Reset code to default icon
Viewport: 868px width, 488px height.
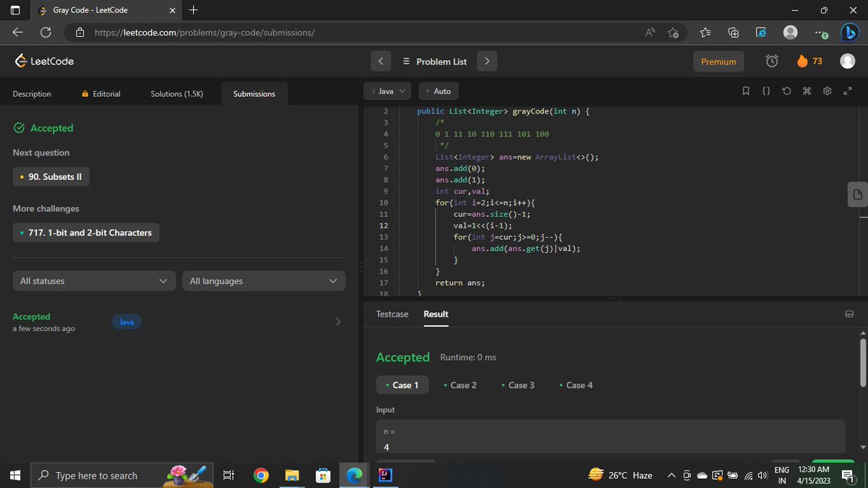click(x=786, y=91)
